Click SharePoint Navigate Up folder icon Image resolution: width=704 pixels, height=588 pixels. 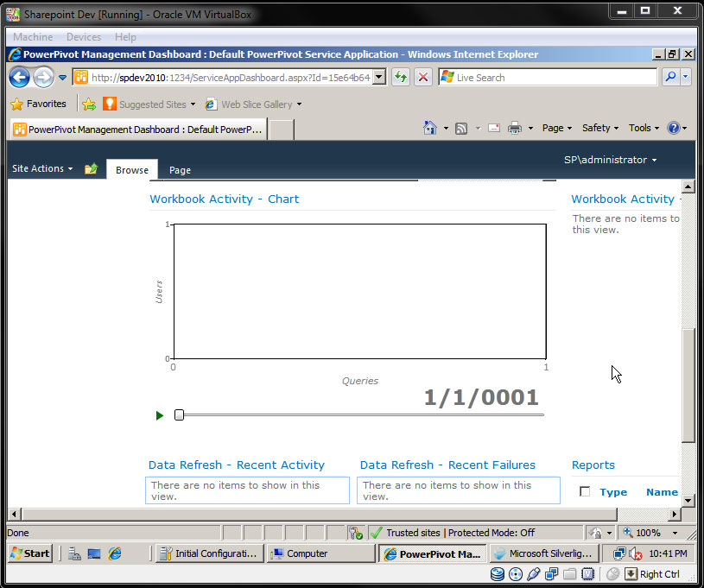click(92, 168)
